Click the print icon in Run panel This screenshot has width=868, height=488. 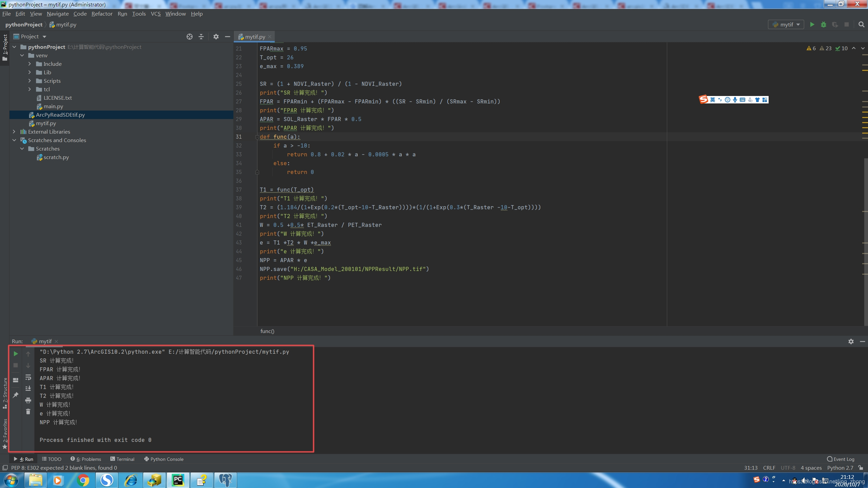tap(28, 401)
